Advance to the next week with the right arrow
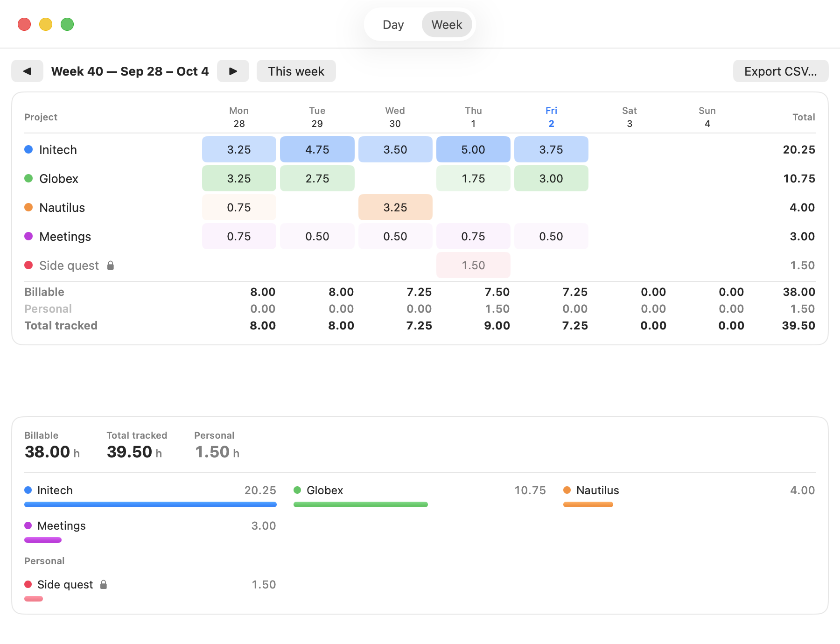 (233, 71)
